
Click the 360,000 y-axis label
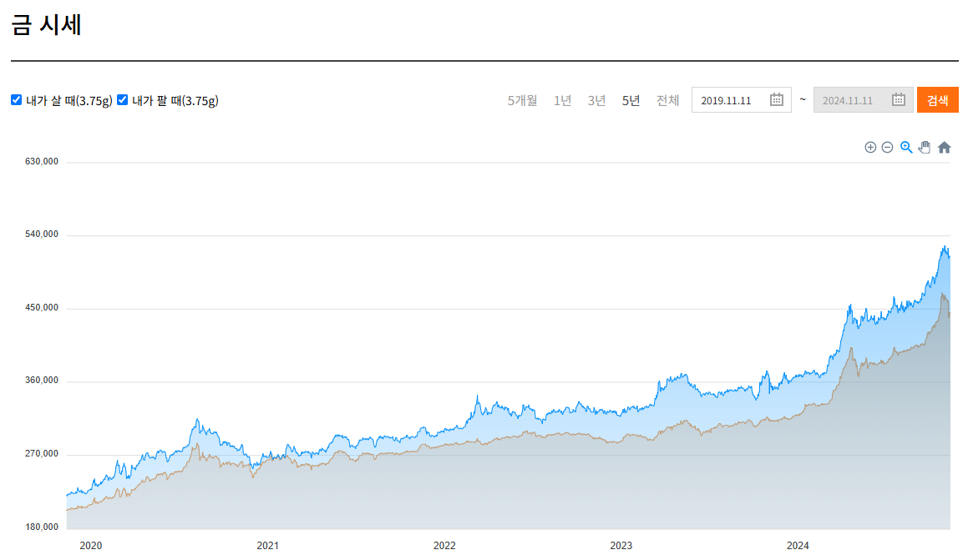coord(42,381)
